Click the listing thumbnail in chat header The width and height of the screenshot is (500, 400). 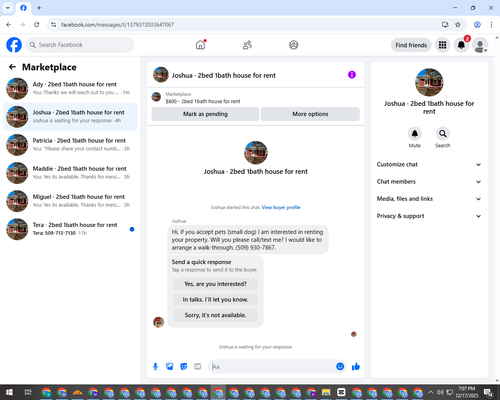[x=161, y=75]
